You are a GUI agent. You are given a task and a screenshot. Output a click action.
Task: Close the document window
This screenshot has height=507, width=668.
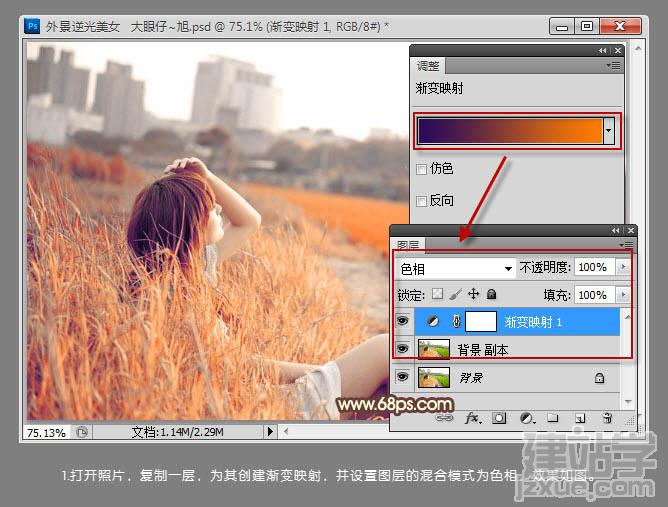coord(620,26)
